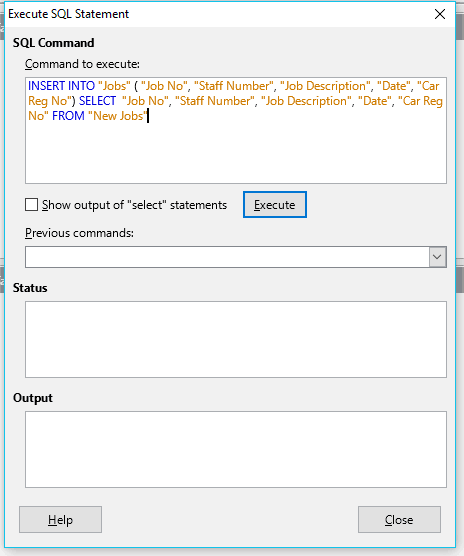Click the Execute button

click(x=275, y=205)
